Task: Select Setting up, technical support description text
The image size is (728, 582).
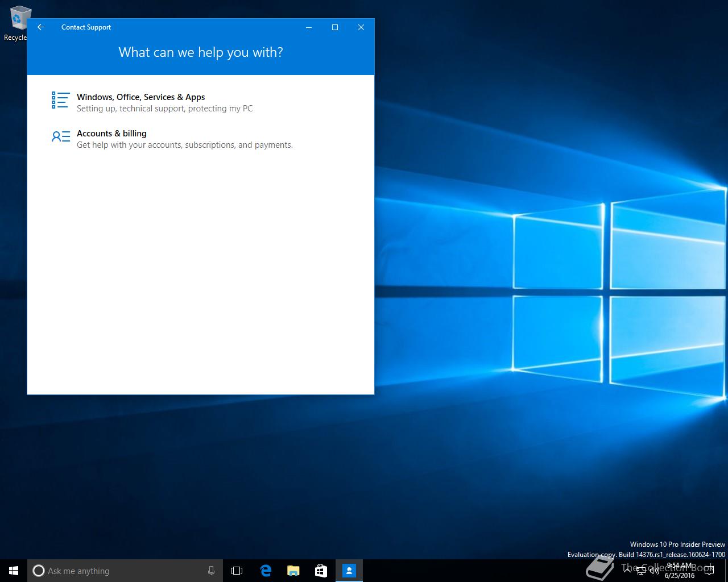Action: [165, 109]
